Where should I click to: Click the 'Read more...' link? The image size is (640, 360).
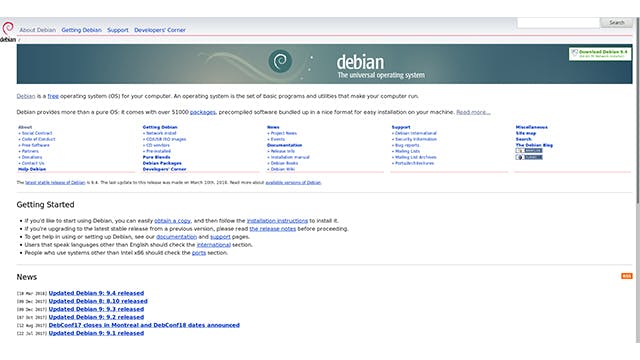(x=473, y=112)
